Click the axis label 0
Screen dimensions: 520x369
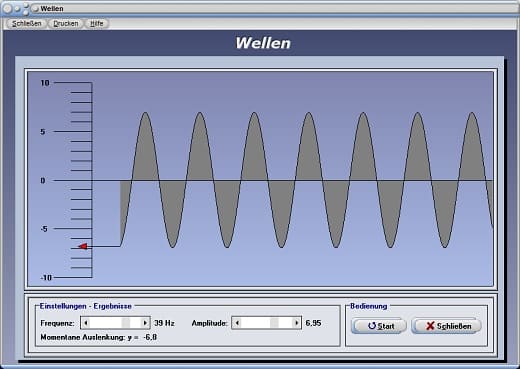pyautogui.click(x=43, y=180)
